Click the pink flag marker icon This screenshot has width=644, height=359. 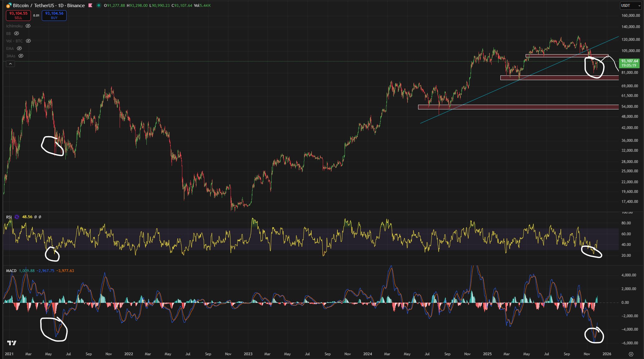coord(91,5)
